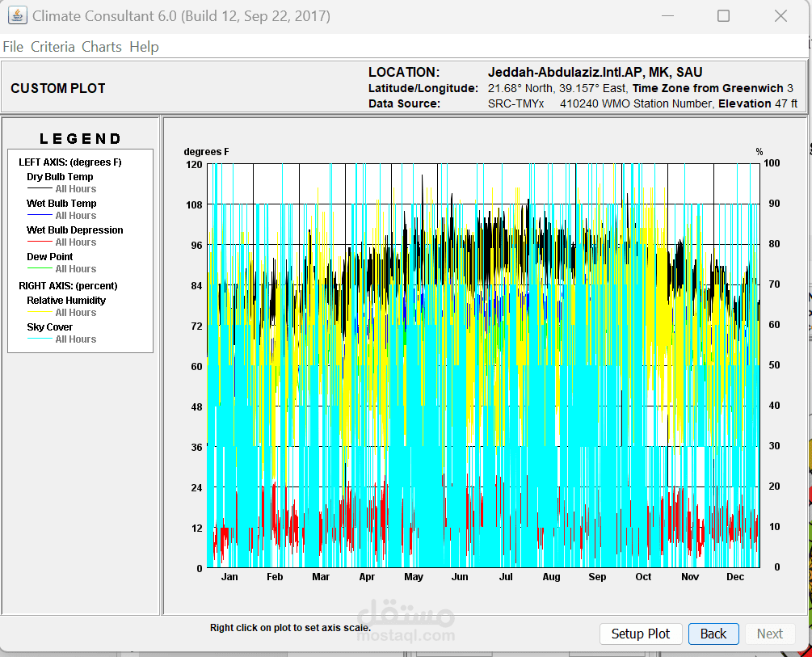Select the Relative Humidity legend label
Viewport: 812px width, 657px height.
click(x=66, y=301)
